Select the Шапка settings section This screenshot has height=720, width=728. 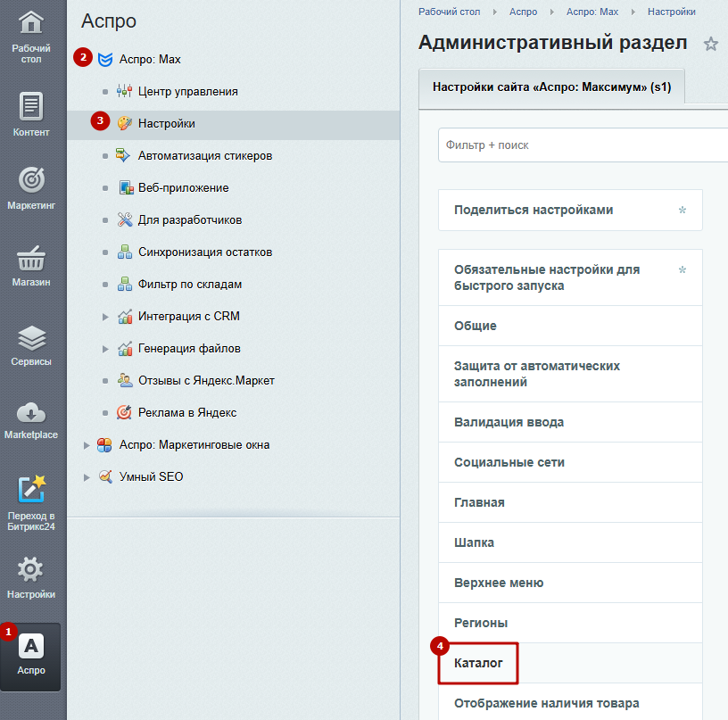coord(570,542)
